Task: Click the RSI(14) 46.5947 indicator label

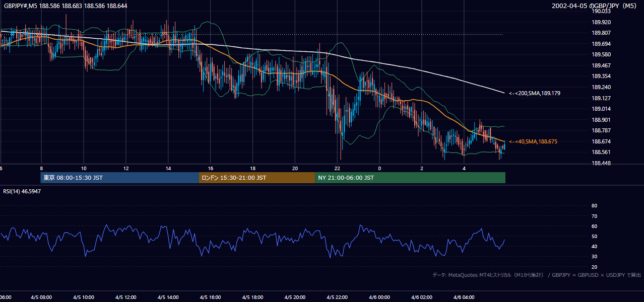Action: 22,191
